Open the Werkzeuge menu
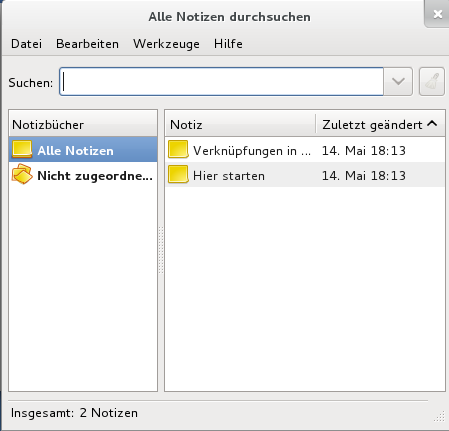This screenshot has height=431, width=449. point(166,44)
